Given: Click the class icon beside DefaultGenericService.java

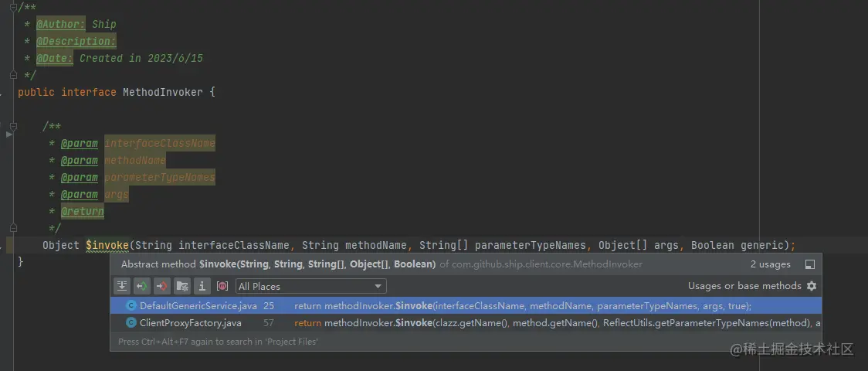Looking at the screenshot, I should click(131, 305).
